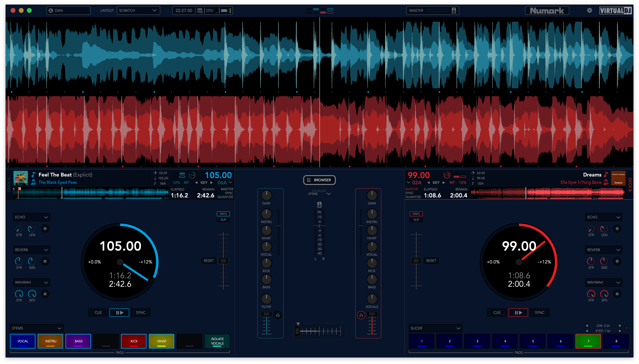Image resolution: width=639 pixels, height=364 pixels.
Task: Toggle master tempo MT on deck A
Action: tap(186, 183)
